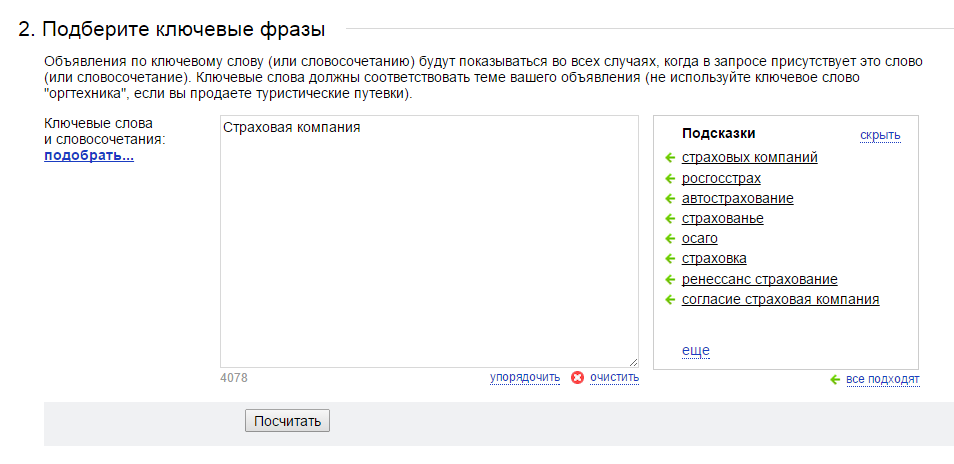Viewport: 954px width, 464px height.
Task: Click green arrow beside согласие страховая компания
Action: [670, 300]
